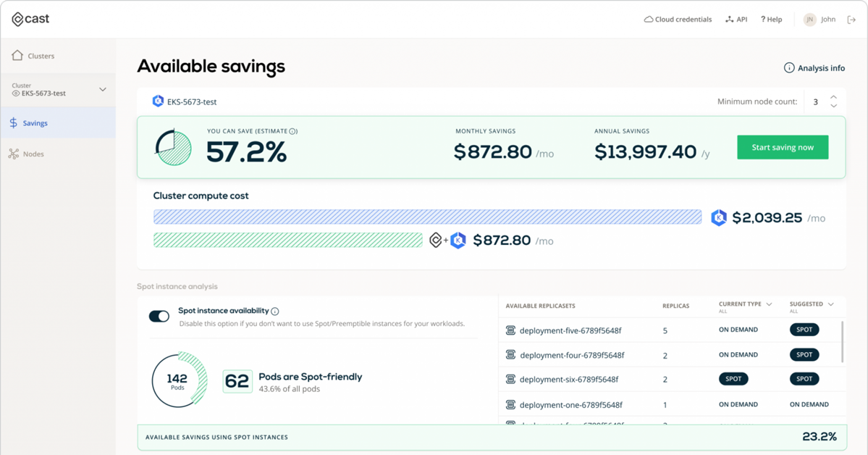Click ON DEMAND current type for deployment-five

tap(738, 330)
